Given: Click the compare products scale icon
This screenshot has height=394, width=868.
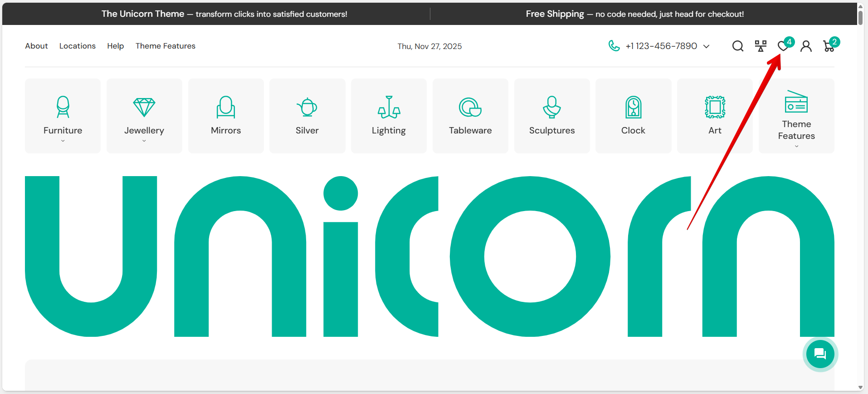Looking at the screenshot, I should pyautogui.click(x=761, y=46).
